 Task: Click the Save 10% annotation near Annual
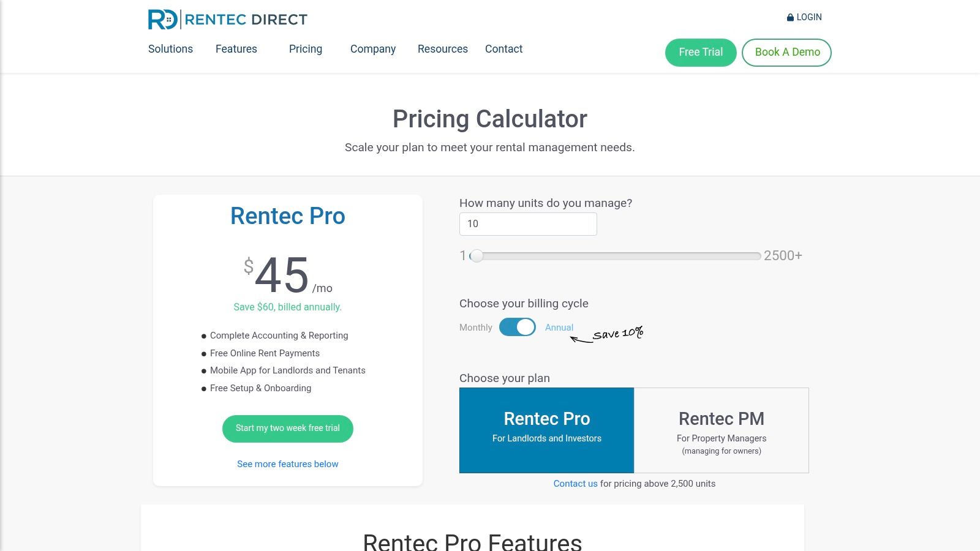click(x=617, y=334)
